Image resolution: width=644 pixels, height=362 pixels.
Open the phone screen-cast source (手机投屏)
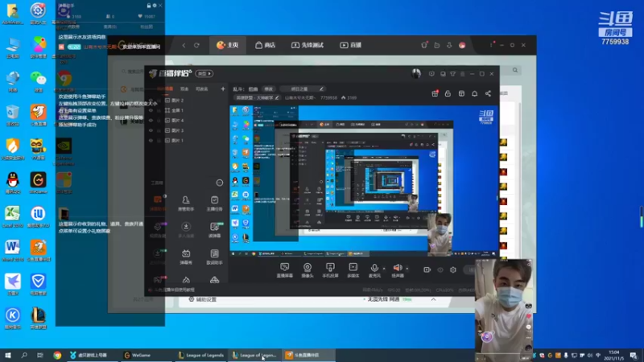pyautogui.click(x=330, y=270)
